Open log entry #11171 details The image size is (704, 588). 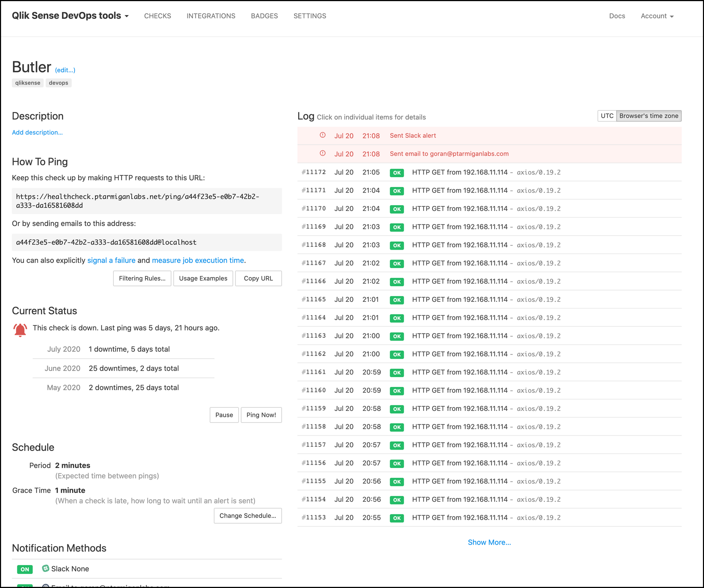[x=489, y=190]
